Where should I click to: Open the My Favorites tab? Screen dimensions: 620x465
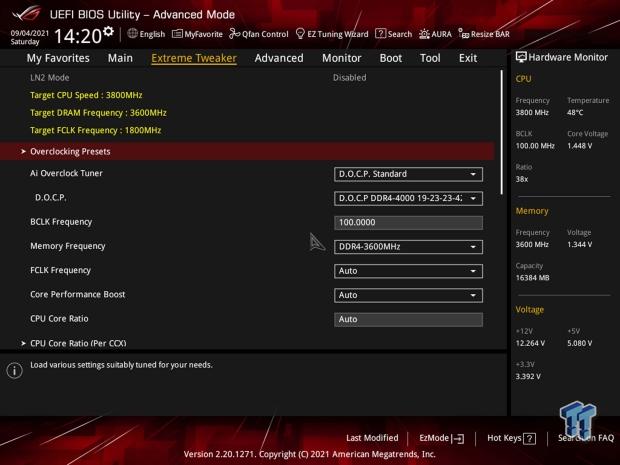[x=58, y=58]
